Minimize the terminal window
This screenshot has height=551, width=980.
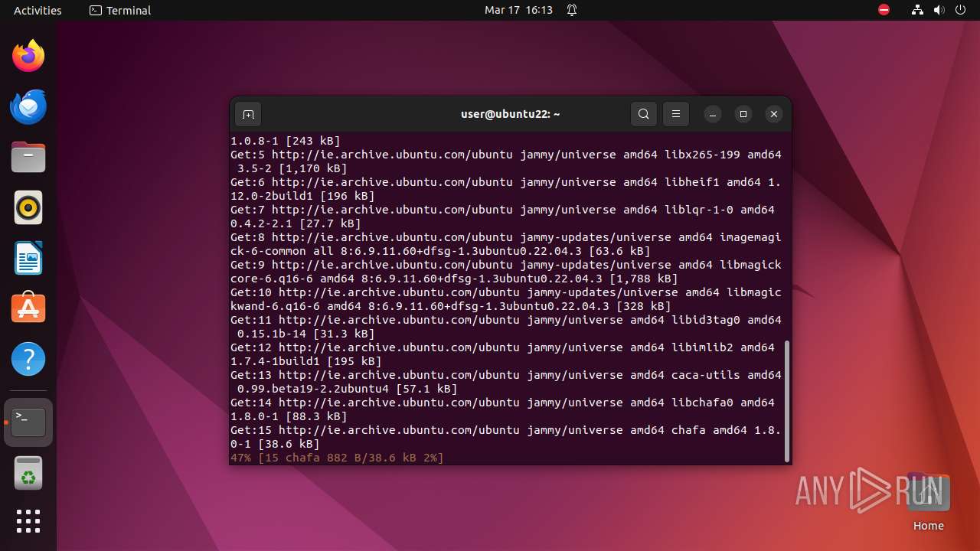pos(713,114)
